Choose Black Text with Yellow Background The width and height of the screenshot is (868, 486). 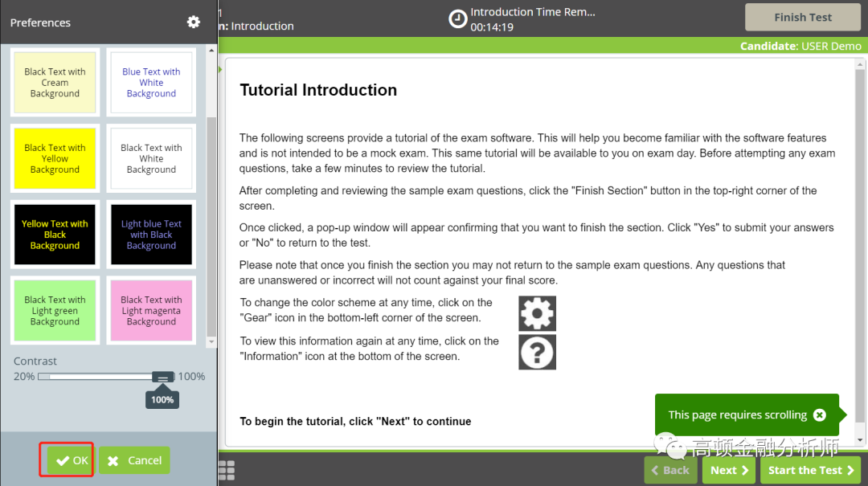tap(55, 158)
